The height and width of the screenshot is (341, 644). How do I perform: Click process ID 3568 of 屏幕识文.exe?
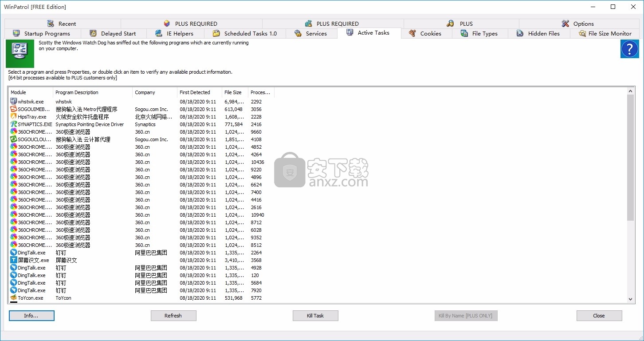tap(256, 260)
